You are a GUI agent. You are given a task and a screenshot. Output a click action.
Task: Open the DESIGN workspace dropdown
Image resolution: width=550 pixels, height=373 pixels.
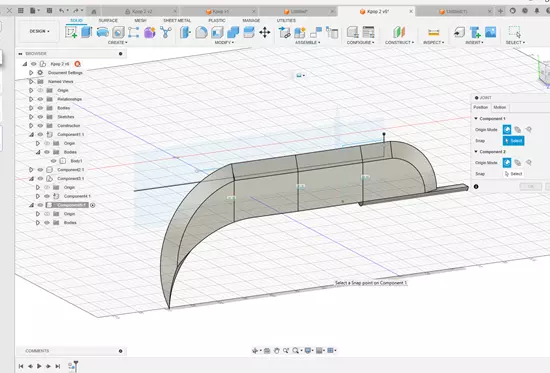39,32
